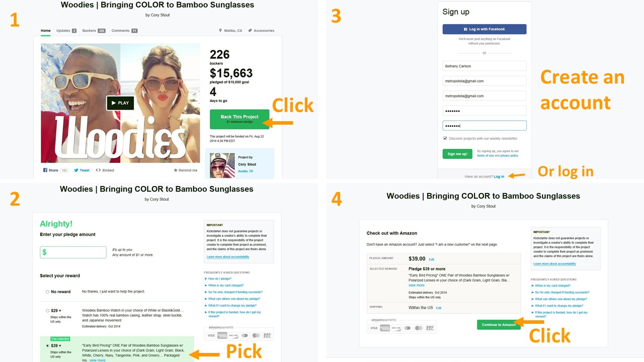Click the Sign me up! button
644x362 pixels.
[x=457, y=154]
